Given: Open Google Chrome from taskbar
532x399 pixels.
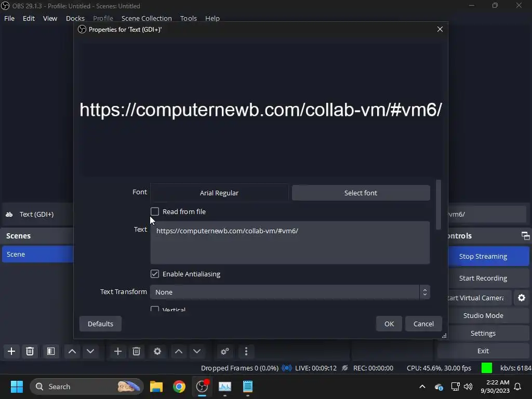Looking at the screenshot, I should tap(179, 387).
